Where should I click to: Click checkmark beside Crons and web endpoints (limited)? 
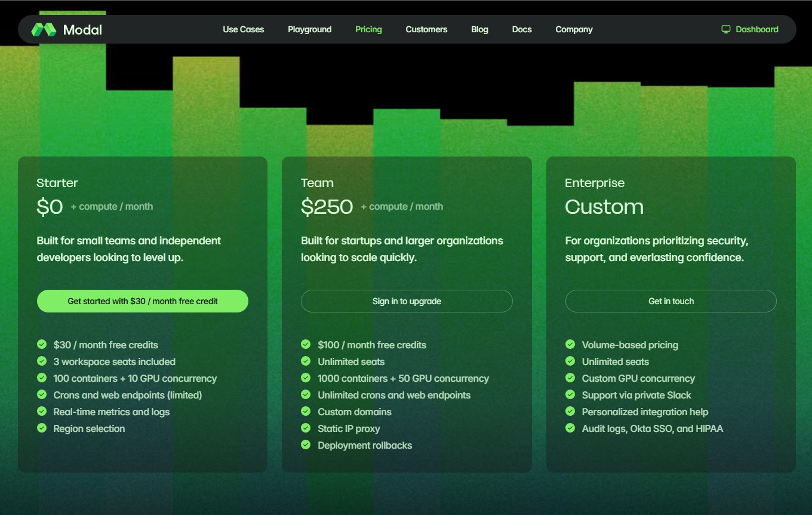[42, 394]
